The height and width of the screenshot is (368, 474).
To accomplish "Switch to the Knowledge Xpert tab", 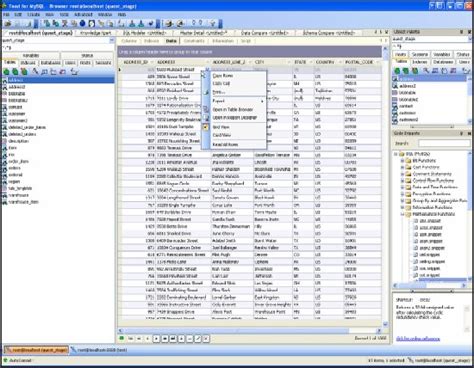I will click(x=95, y=33).
